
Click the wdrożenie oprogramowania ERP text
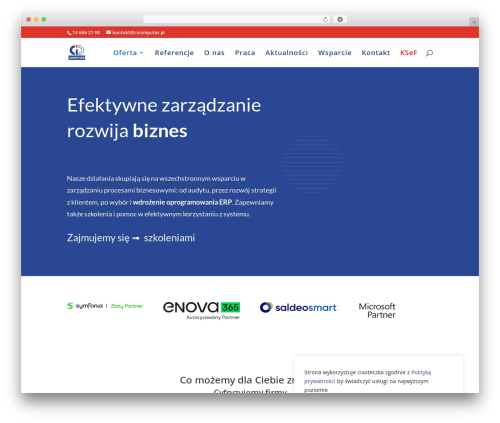(182, 202)
